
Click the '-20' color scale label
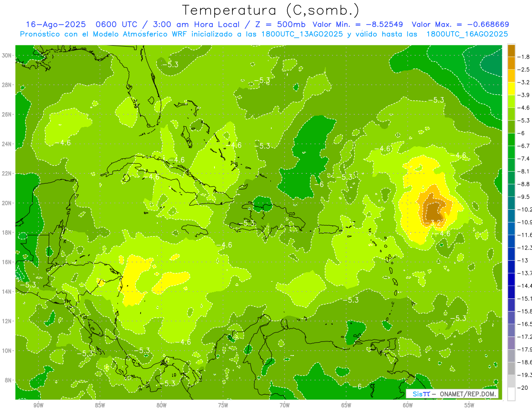523,388
